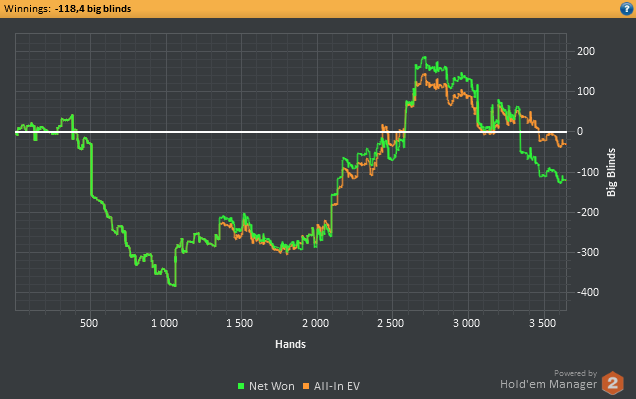Screen dimensions: 636x399
Task: Click the 0 big blinds axis label
Action: pos(580,131)
